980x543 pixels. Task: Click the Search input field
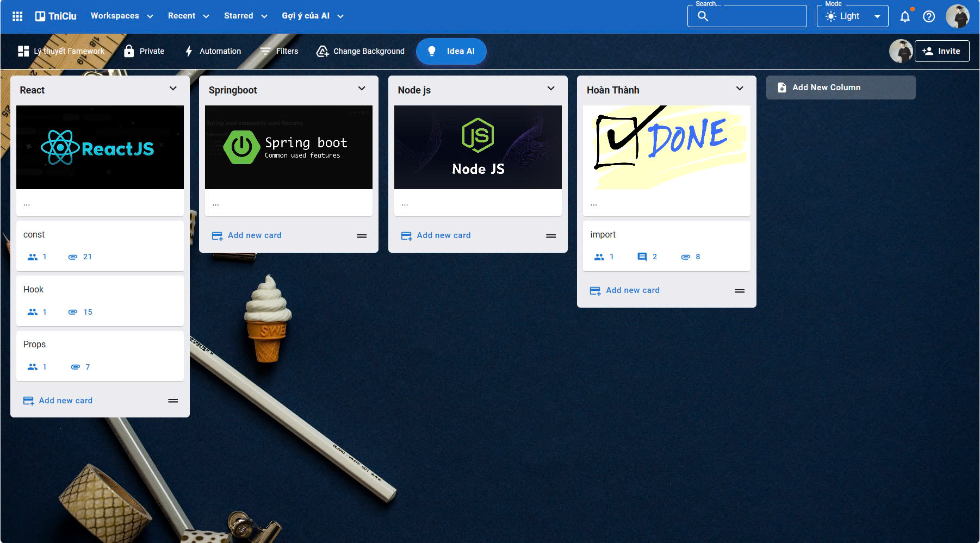(747, 16)
